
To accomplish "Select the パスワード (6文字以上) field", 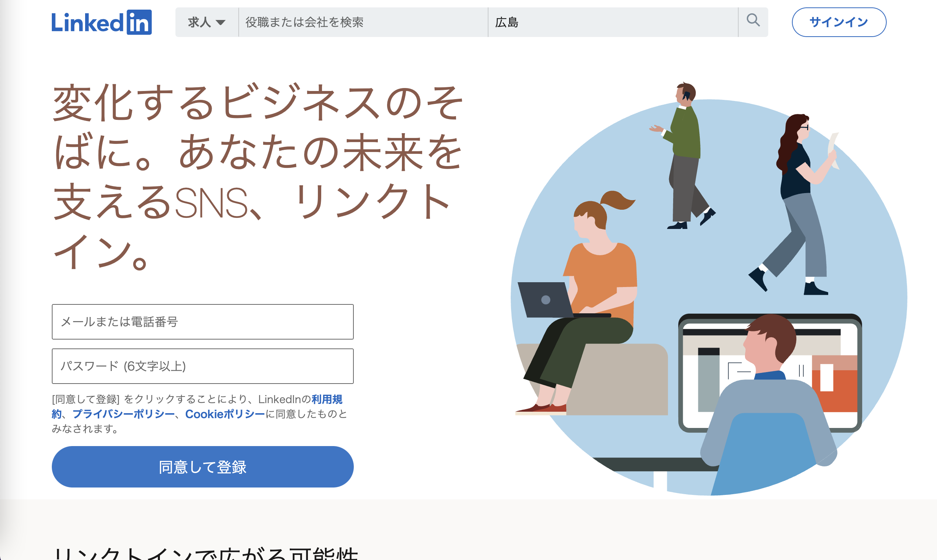I will 203,366.
